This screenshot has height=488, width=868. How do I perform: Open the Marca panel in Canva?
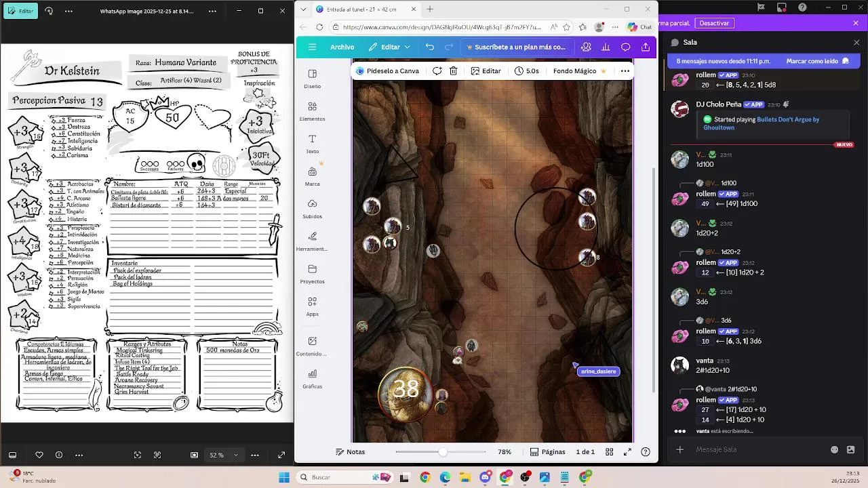(x=312, y=176)
